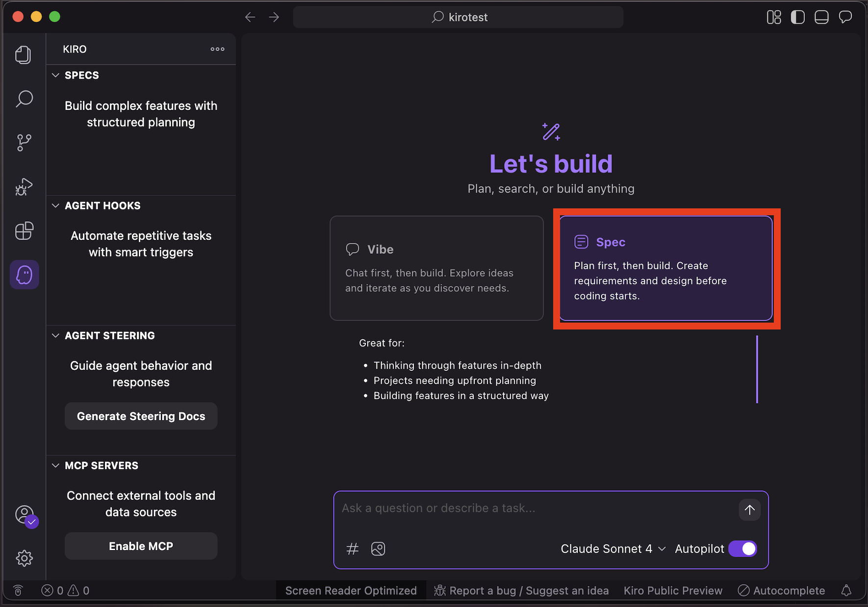The image size is (868, 607).
Task: Click "Build complex features with structured planning" text
Action: (x=141, y=114)
